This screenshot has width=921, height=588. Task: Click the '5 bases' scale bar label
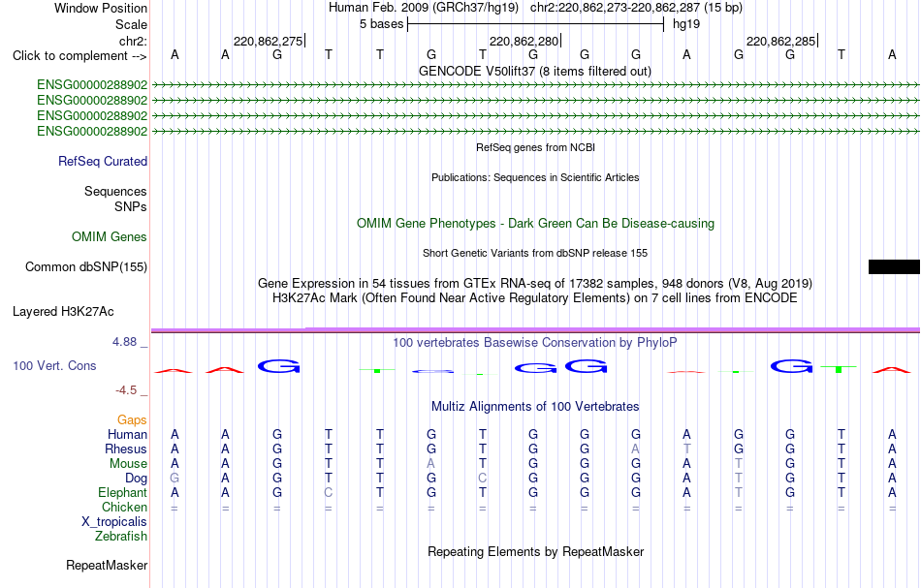[381, 24]
